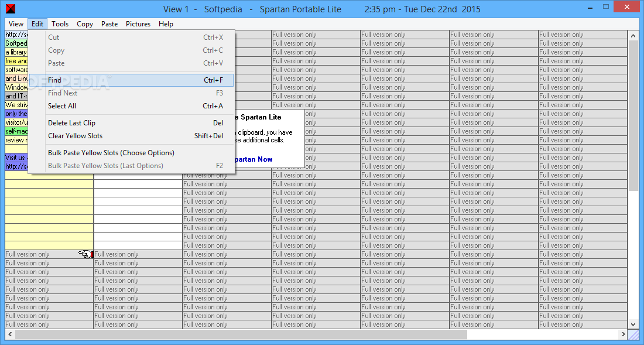Click the vertical scrollbar up arrow

click(x=633, y=35)
